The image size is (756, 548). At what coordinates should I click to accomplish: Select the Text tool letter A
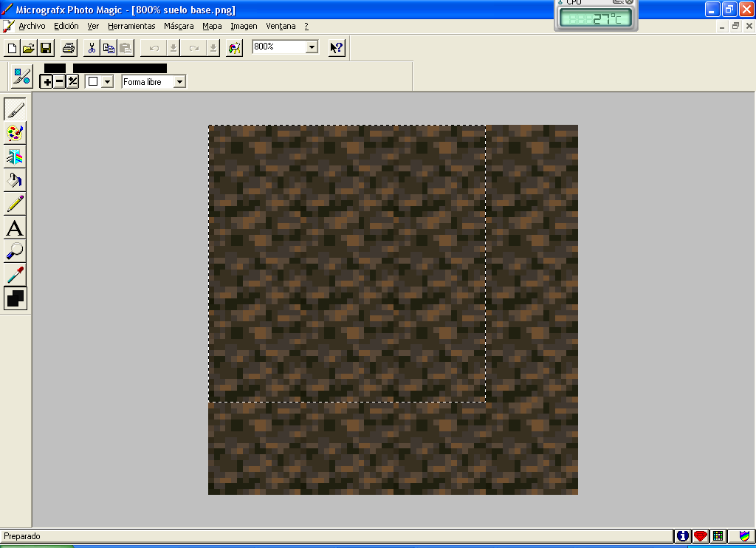coord(16,227)
